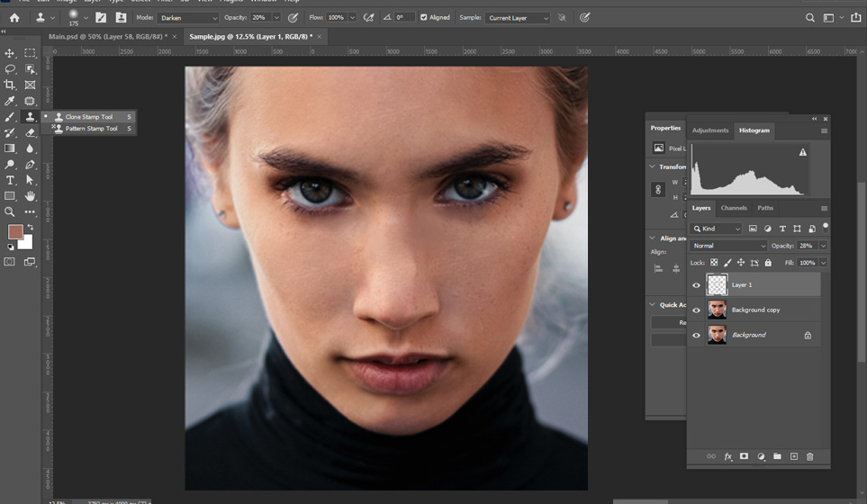
Task: Click the Share icon at top right
Action: coord(856,18)
